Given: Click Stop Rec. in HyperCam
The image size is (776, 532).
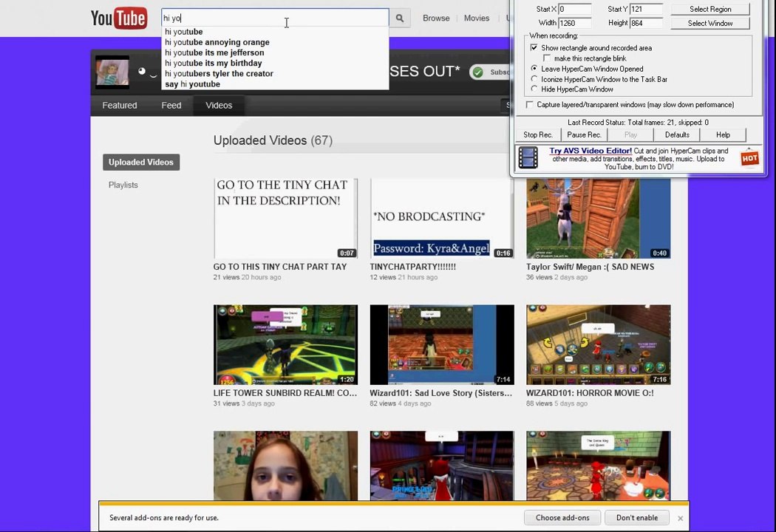Looking at the screenshot, I should pyautogui.click(x=538, y=134).
